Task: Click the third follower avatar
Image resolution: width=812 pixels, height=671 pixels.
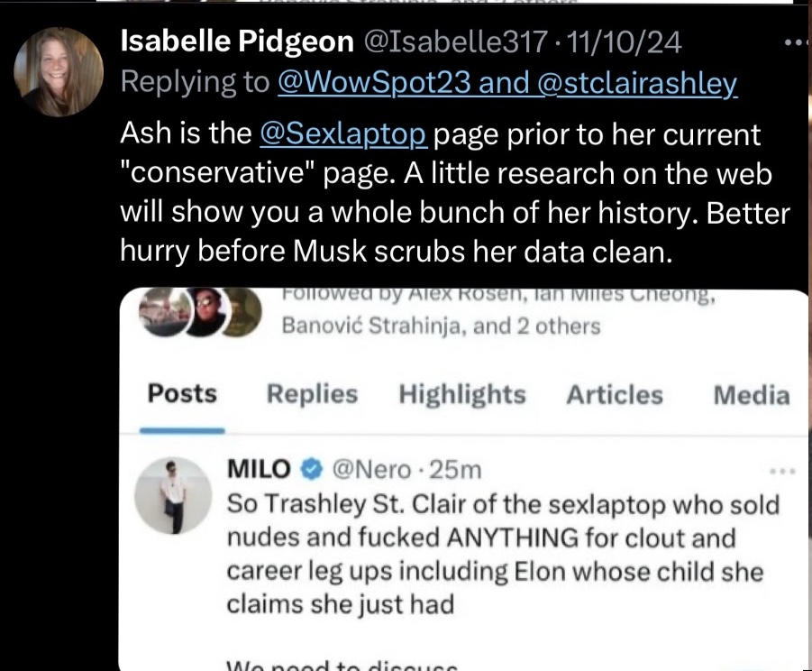Action: pyautogui.click(x=243, y=311)
